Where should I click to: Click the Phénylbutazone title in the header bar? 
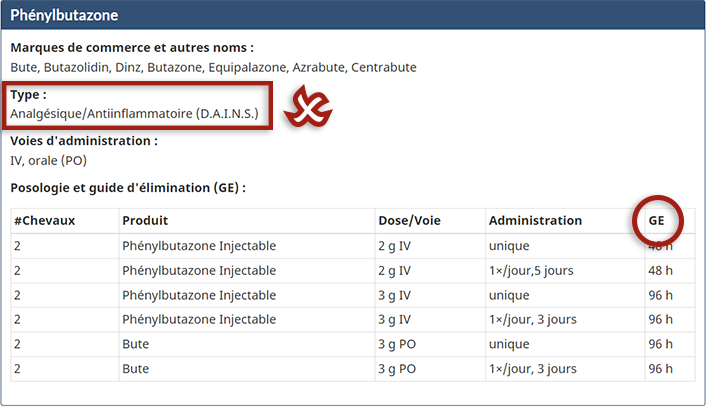(64, 15)
